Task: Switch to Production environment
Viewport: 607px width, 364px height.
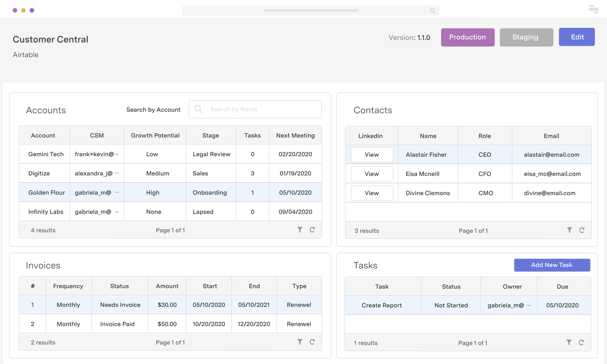Action: coord(468,37)
